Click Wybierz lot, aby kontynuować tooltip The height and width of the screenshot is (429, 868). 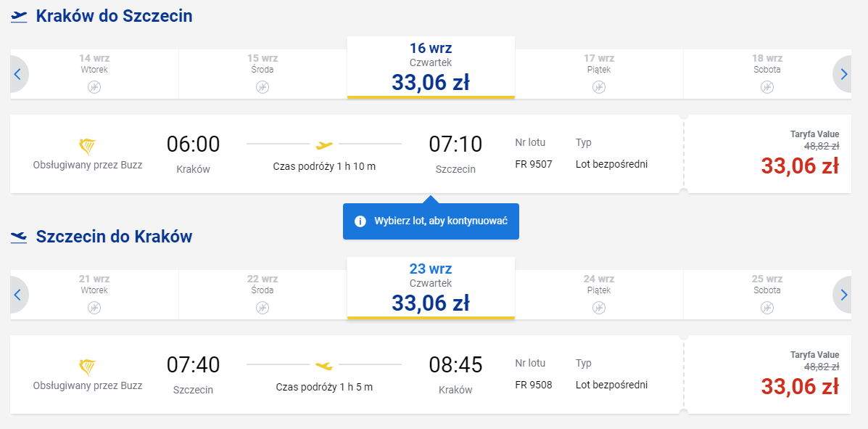[431, 221]
